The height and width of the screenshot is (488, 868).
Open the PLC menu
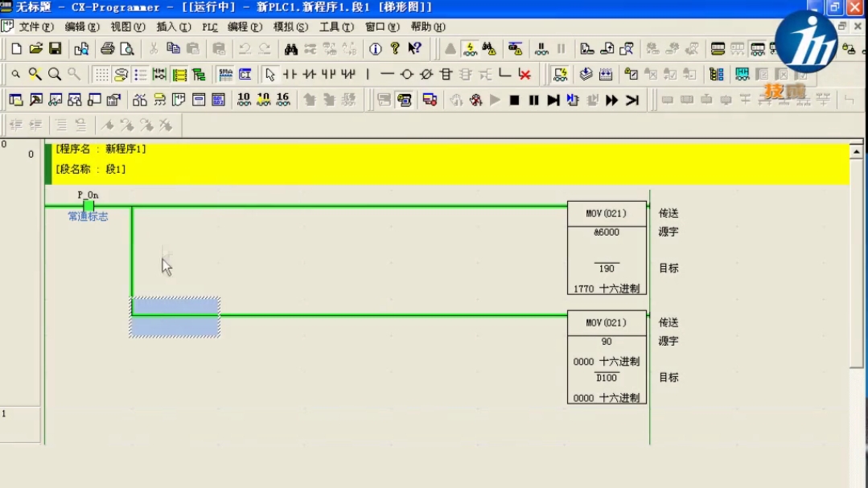click(x=209, y=27)
